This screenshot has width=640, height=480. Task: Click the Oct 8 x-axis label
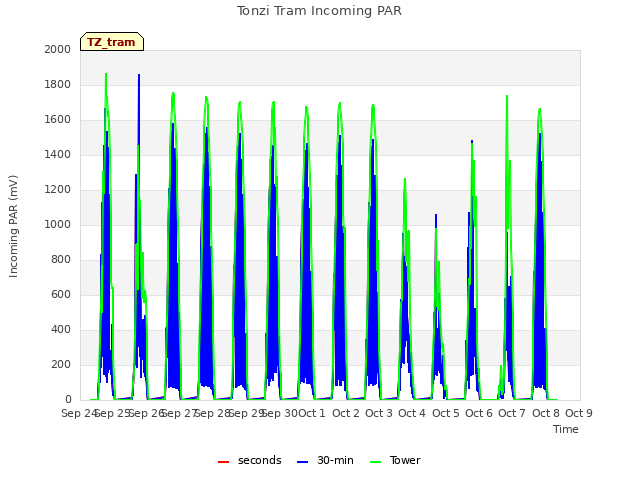546,413
